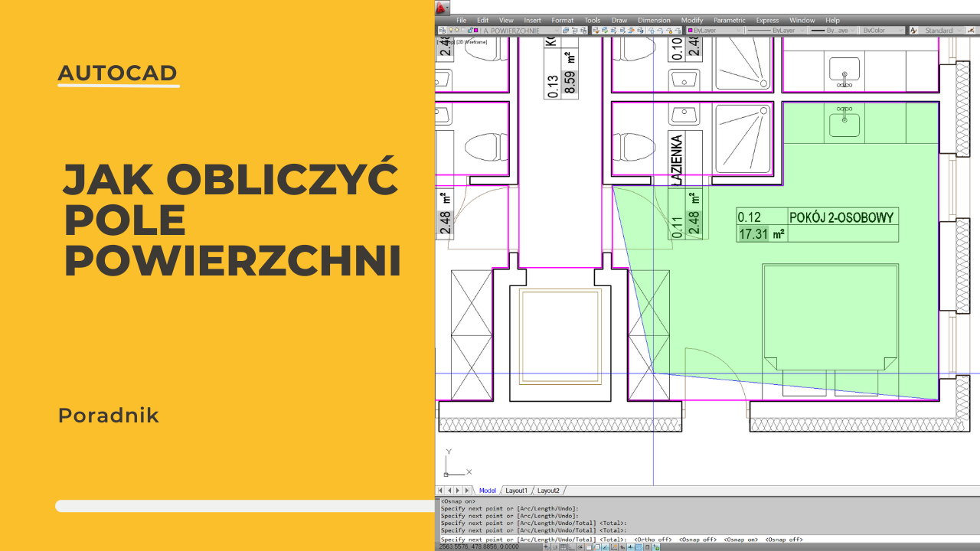Open Layer Properties Manager icon
980x551 pixels.
point(443,31)
